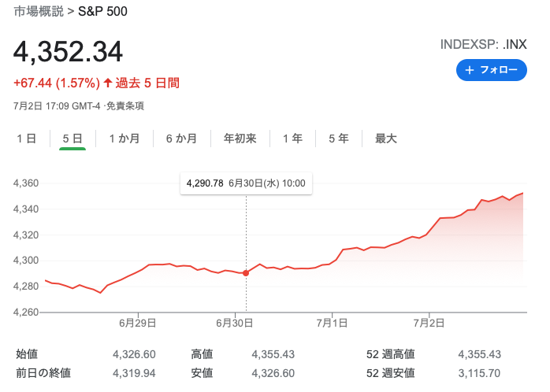Click the 7月2日 axis label
The height and width of the screenshot is (392, 550).
[429, 323]
